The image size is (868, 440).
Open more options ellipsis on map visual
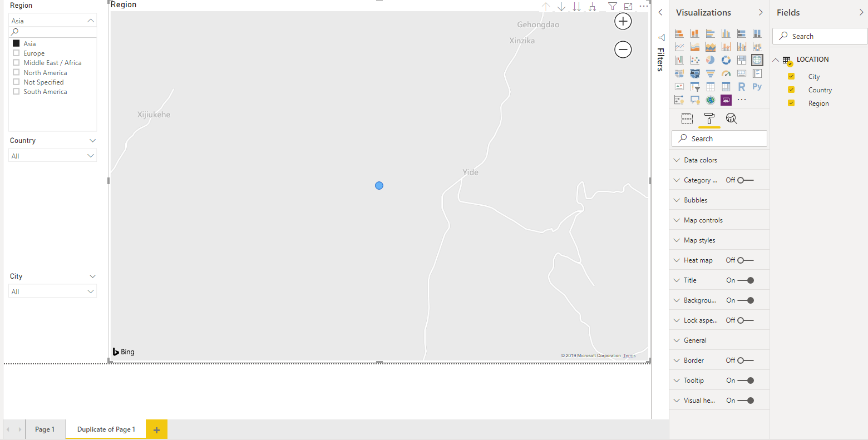[644, 7]
